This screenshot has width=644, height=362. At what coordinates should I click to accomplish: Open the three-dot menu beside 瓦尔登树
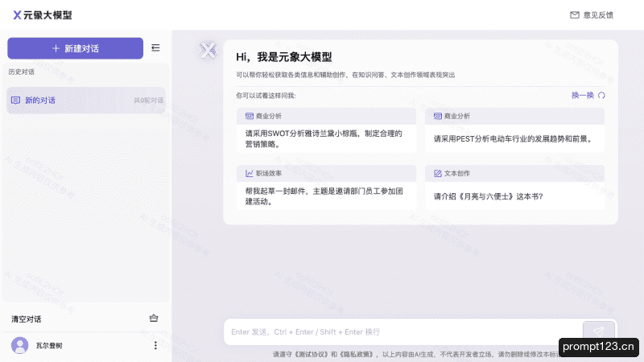(155, 345)
